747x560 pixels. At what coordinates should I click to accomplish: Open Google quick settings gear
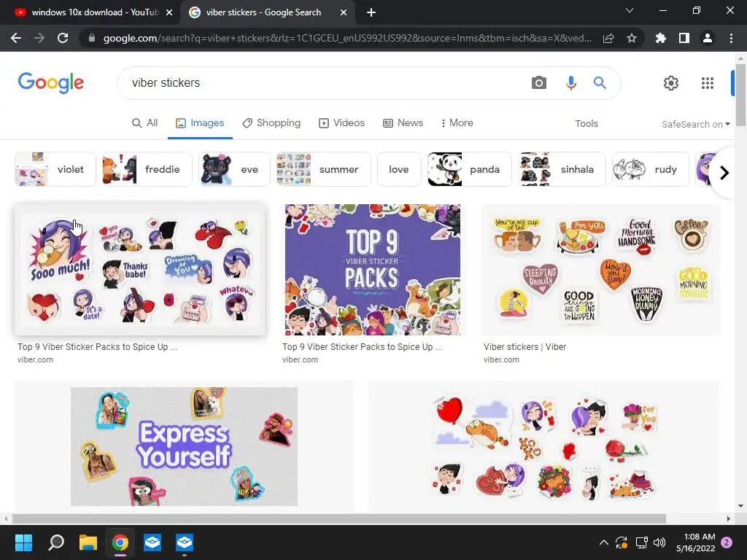[x=671, y=83]
